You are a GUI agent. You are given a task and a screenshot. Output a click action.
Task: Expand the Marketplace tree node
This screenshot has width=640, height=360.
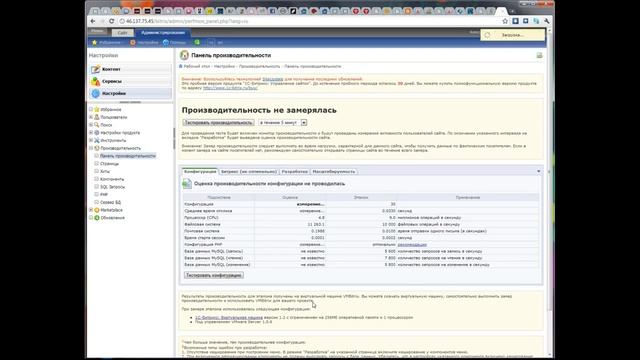click(x=91, y=210)
